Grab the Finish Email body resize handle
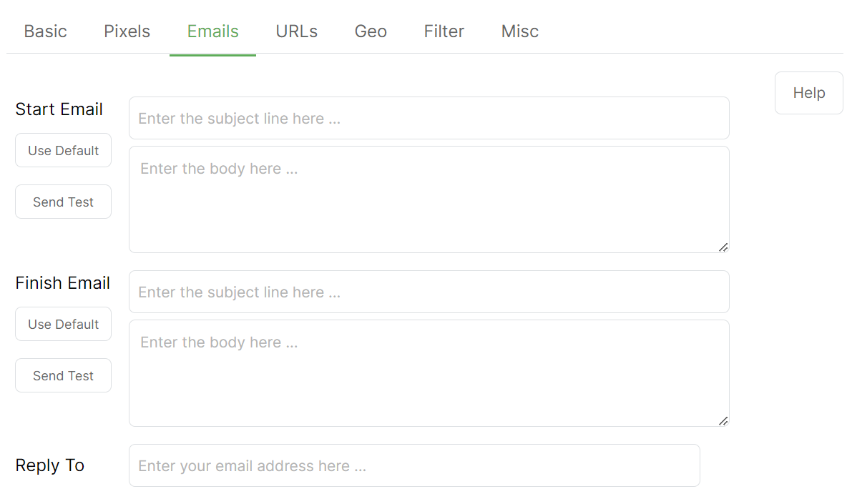This screenshot has height=504, width=847. tap(723, 421)
